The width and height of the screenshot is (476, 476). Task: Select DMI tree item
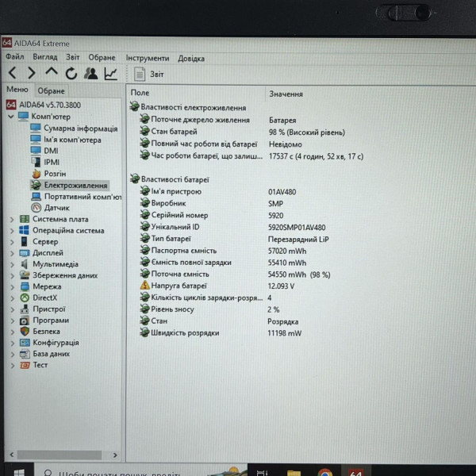pos(44,151)
